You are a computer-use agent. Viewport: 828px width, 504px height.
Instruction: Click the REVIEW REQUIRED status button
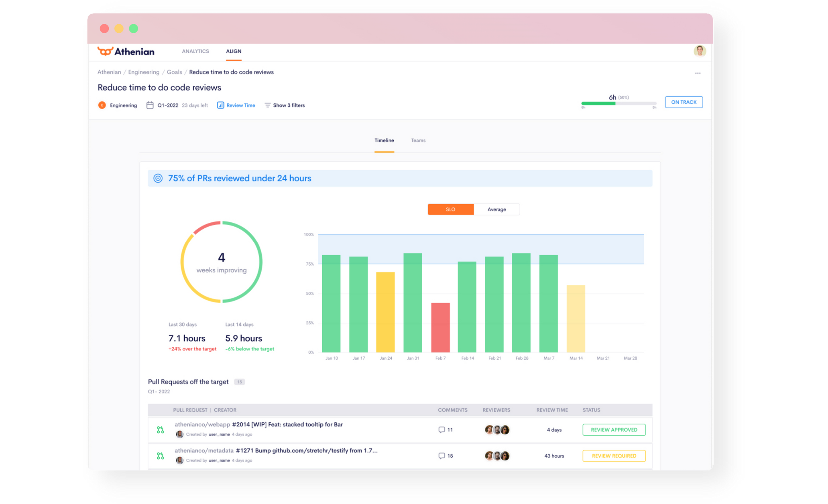pyautogui.click(x=614, y=455)
